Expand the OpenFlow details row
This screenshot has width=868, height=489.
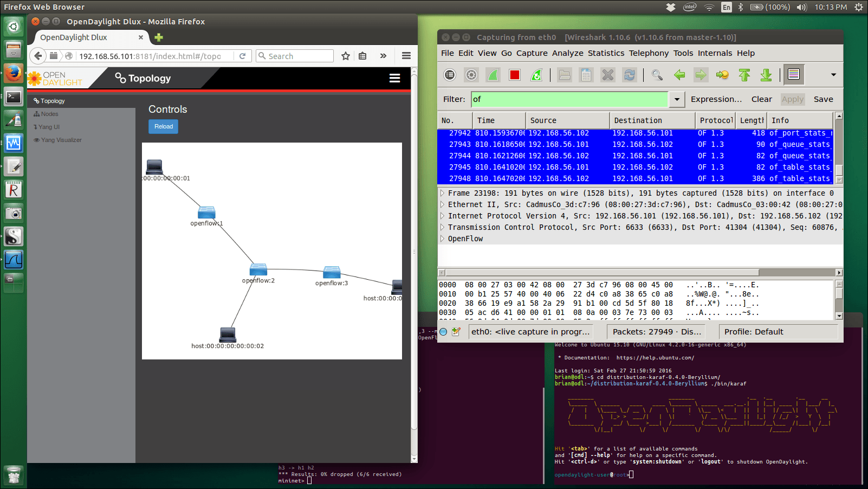(x=442, y=239)
